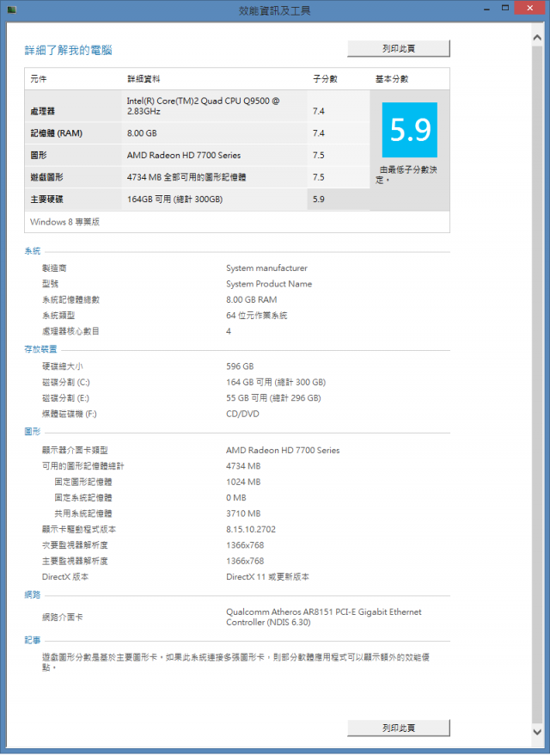Maximize the 效能資訊及工具 window
550x756 pixels.
(x=504, y=8)
